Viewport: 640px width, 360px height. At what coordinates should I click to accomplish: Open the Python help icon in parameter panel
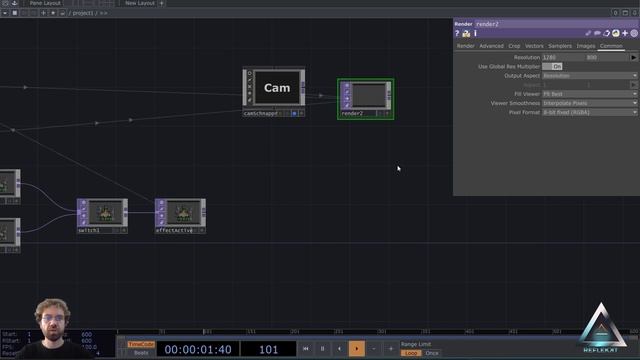(x=466, y=33)
